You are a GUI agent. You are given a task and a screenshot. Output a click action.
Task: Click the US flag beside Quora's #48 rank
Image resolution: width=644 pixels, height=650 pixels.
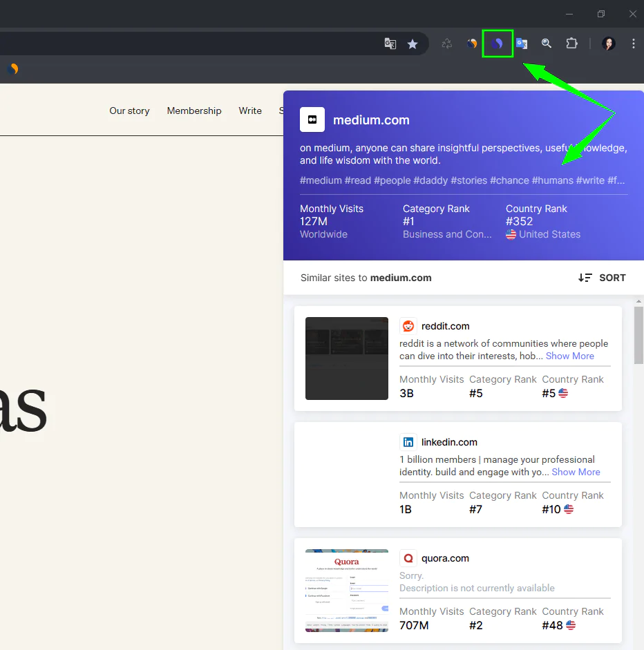pos(571,625)
